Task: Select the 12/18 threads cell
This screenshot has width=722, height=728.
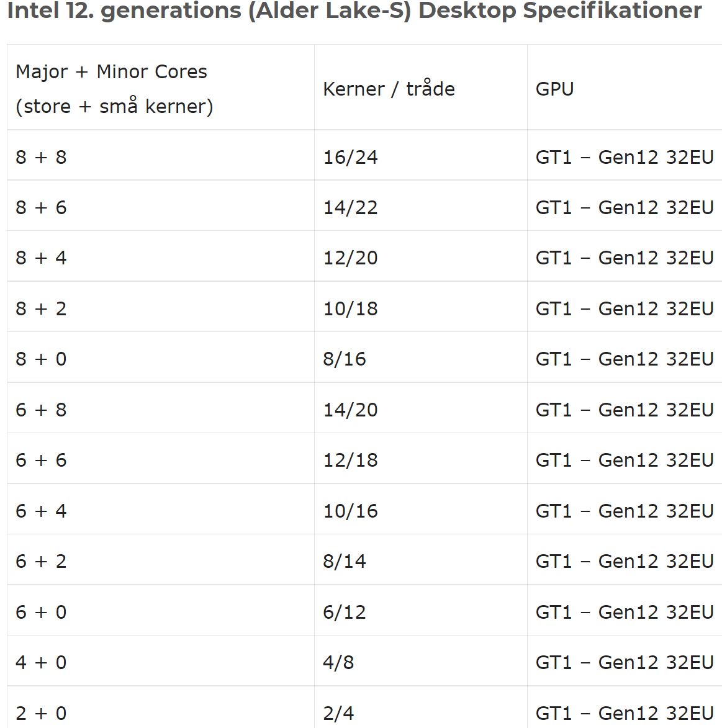Action: (421, 459)
